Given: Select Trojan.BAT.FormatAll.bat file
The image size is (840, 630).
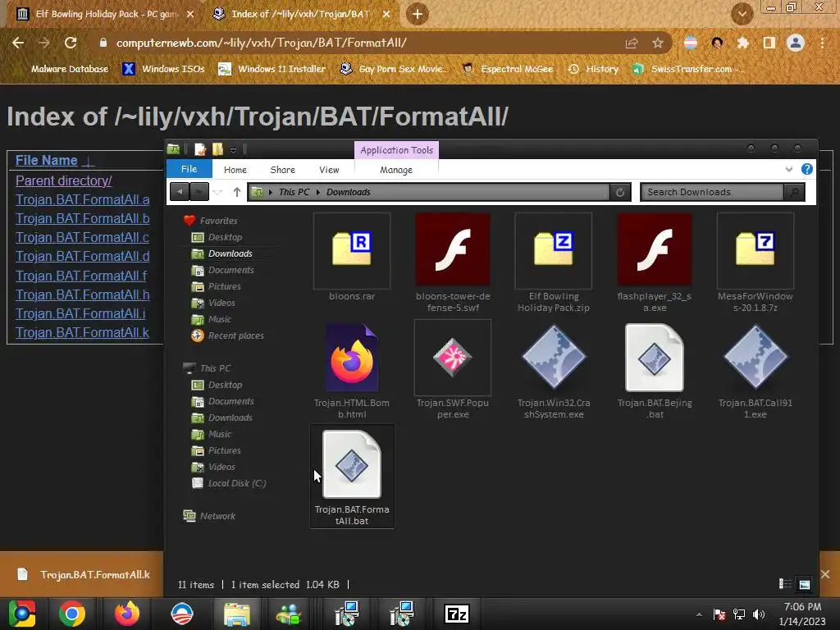Looking at the screenshot, I should click(352, 477).
